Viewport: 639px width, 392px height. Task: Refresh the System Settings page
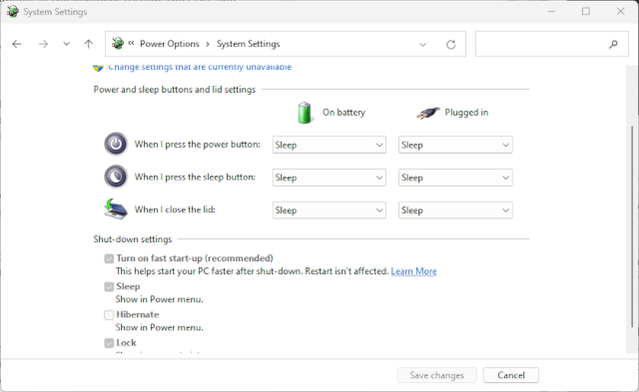451,44
